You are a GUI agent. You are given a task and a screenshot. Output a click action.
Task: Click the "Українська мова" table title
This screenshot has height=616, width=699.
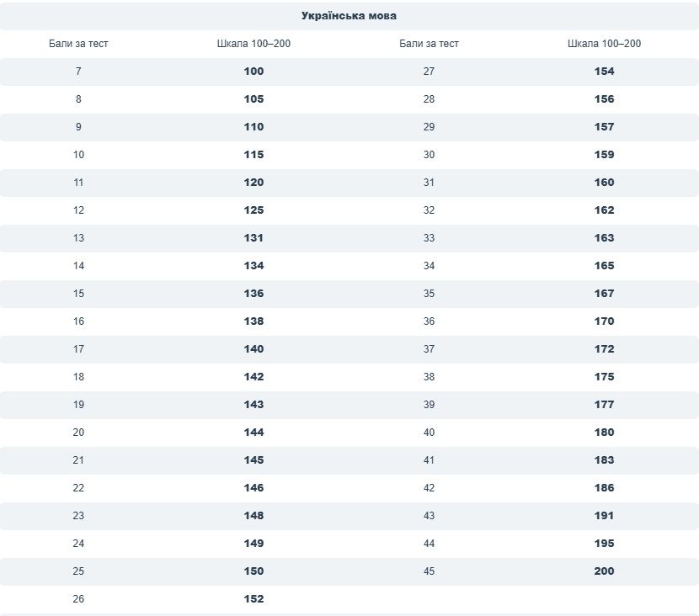click(x=349, y=15)
